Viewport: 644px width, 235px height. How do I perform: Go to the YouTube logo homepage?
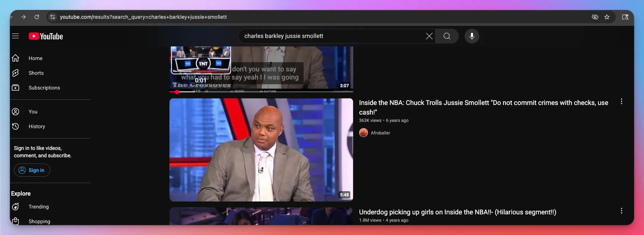pos(46,36)
